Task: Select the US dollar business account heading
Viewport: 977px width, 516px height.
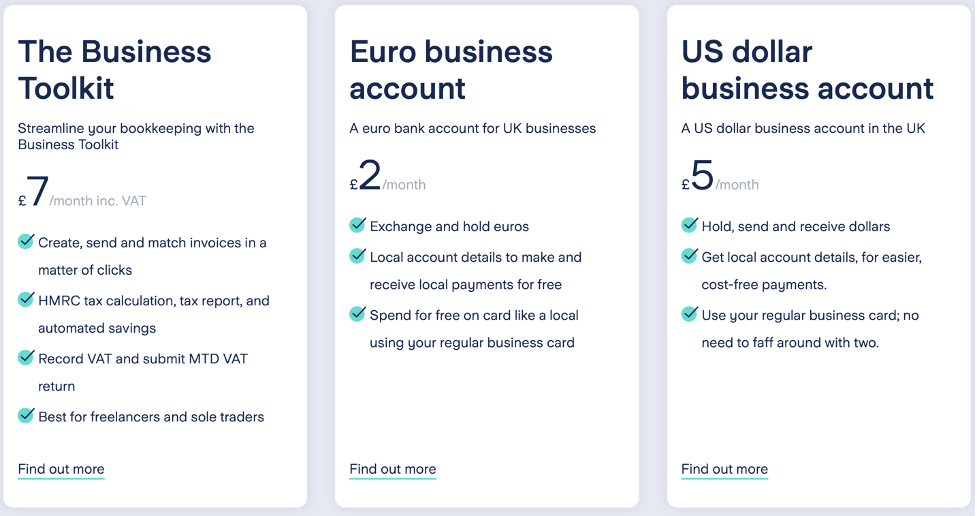Action: [808, 70]
